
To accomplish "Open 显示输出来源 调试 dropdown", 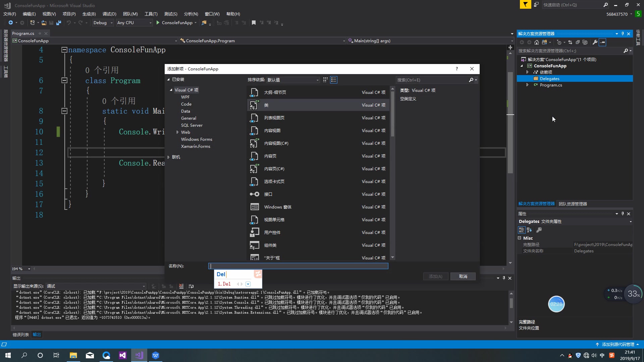I will (x=96, y=286).
